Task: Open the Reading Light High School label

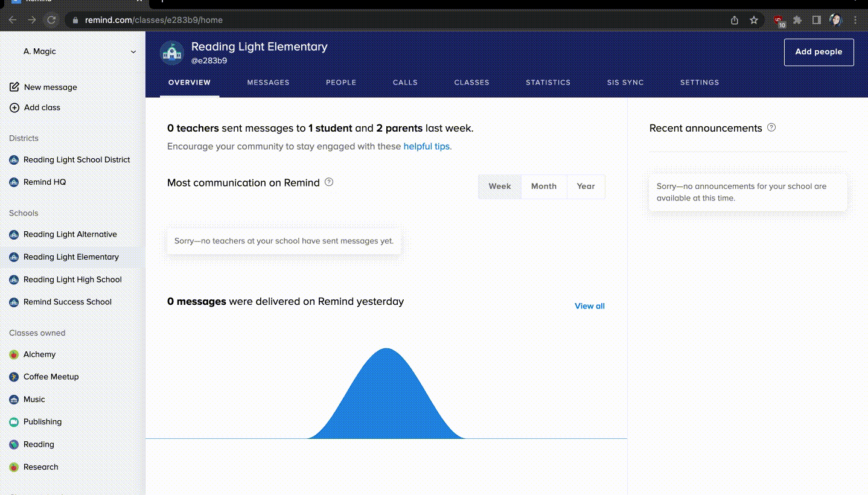Action: [72, 279]
